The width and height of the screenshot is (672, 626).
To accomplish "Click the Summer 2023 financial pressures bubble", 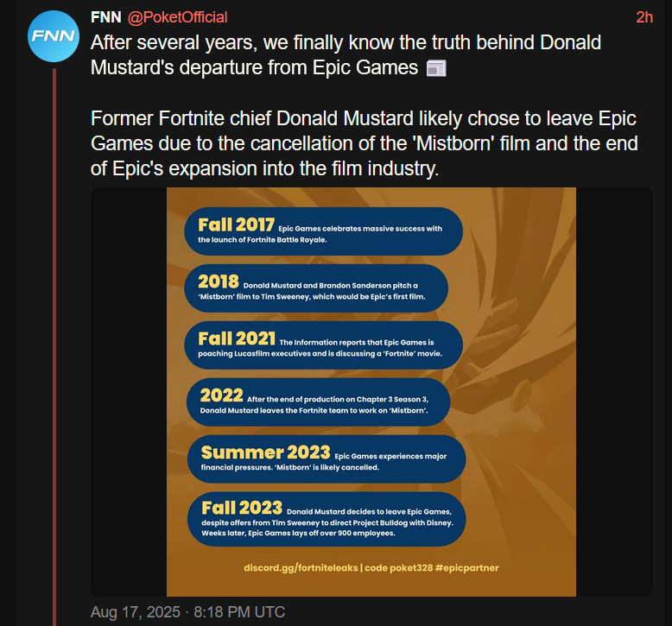I will tap(325, 458).
